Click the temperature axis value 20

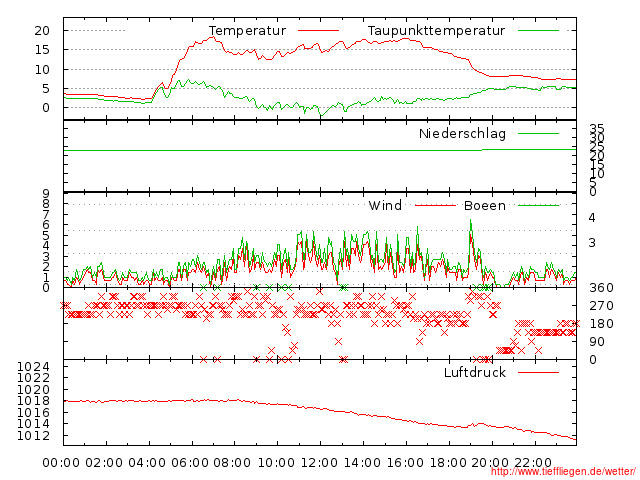[42, 31]
